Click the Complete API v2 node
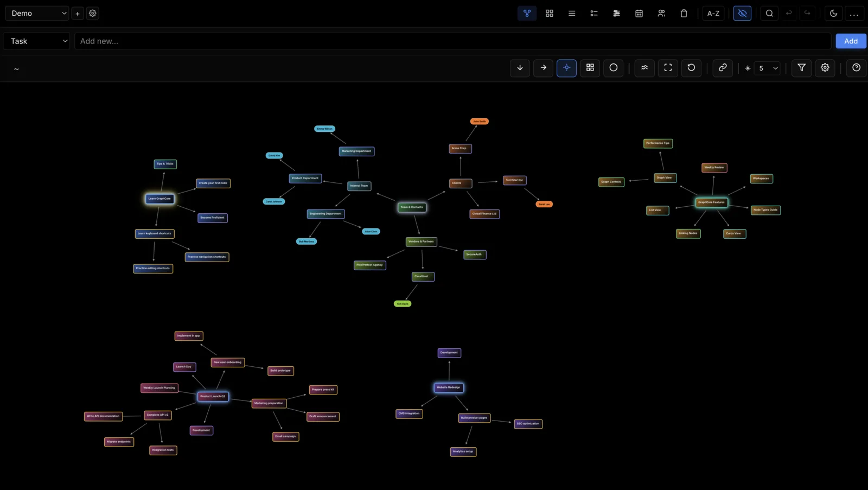The height and width of the screenshot is (490, 868). [x=157, y=415]
